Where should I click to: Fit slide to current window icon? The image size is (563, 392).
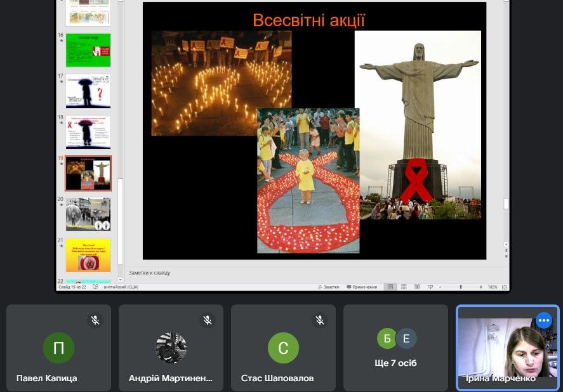click(x=505, y=287)
